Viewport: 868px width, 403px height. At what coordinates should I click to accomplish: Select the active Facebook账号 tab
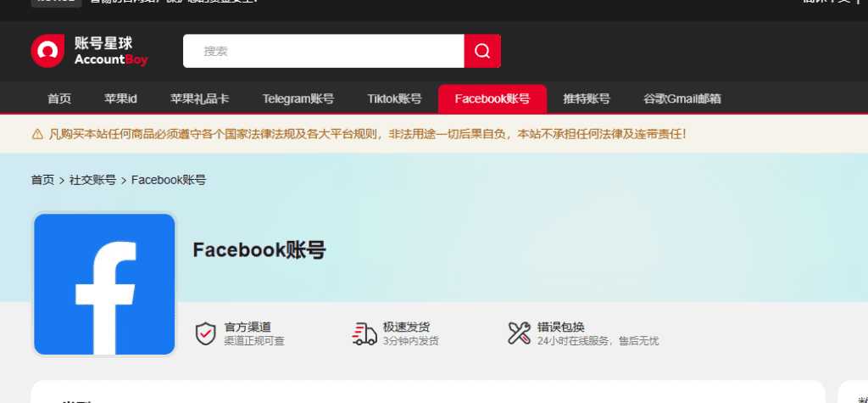pyautogui.click(x=492, y=99)
